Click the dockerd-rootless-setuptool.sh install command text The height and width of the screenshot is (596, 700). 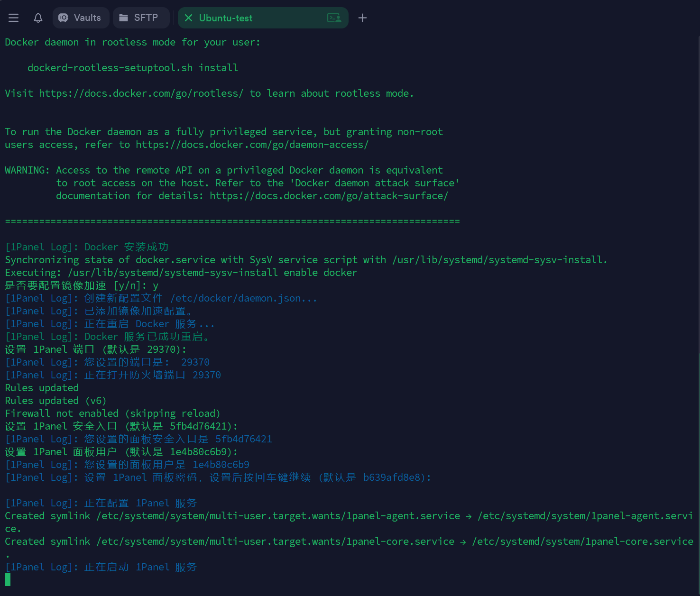pos(133,68)
